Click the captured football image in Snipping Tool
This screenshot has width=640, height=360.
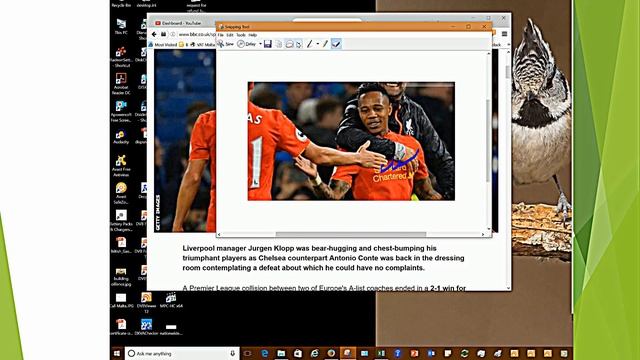[351, 141]
